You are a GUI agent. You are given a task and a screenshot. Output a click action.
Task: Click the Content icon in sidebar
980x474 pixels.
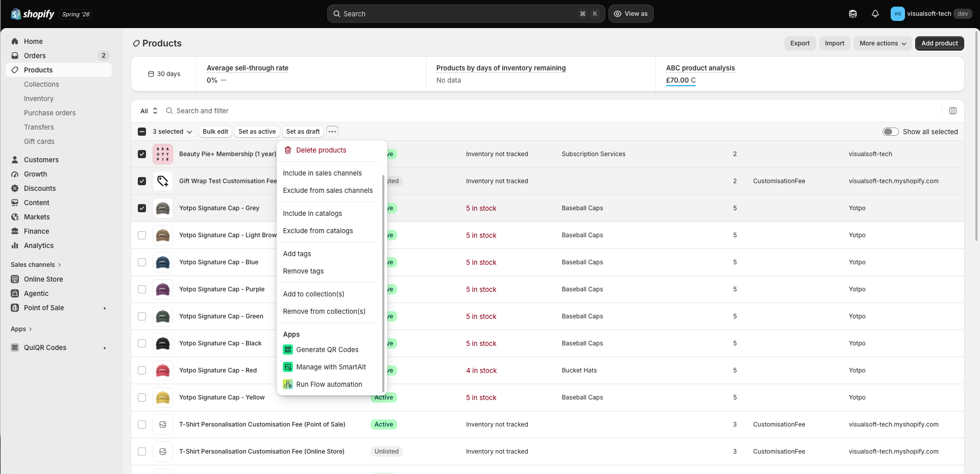click(x=15, y=203)
